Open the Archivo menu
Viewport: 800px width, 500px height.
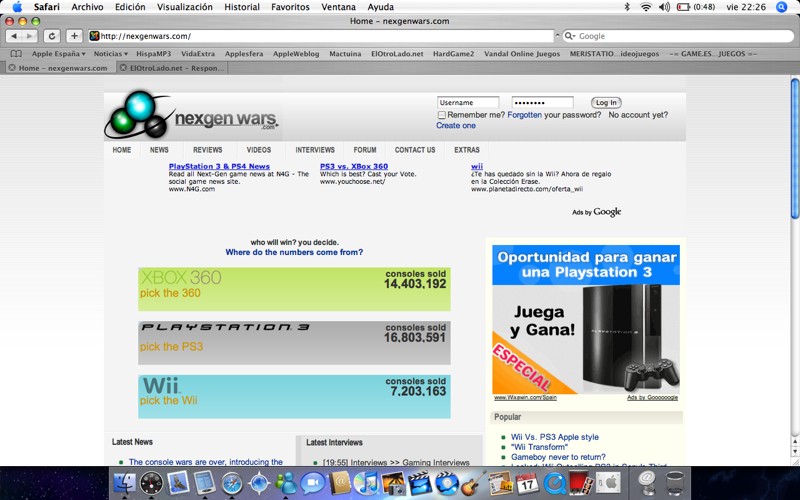tap(87, 7)
